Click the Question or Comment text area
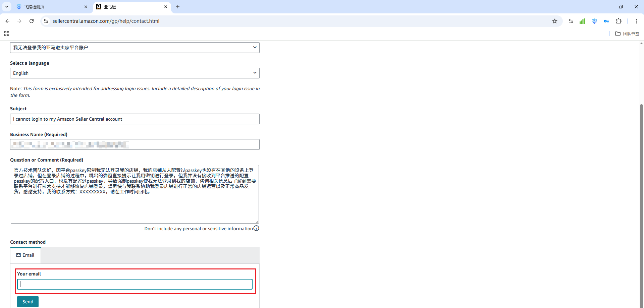Image resolution: width=644 pixels, height=308 pixels. click(135, 194)
